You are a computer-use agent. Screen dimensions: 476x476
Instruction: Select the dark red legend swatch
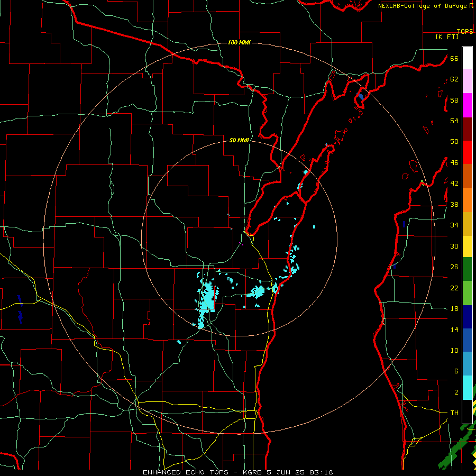467,130
